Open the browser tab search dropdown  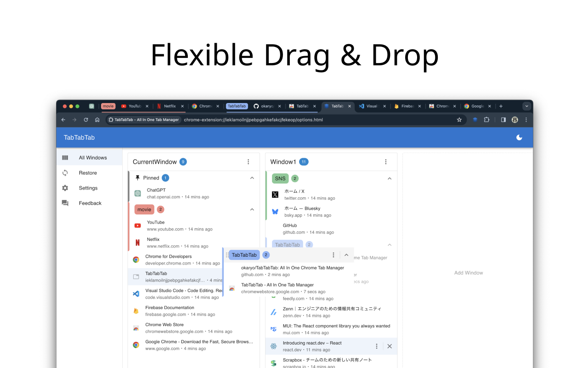coord(526,106)
